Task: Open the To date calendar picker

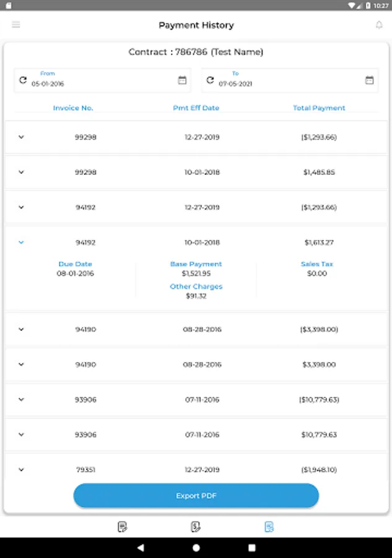Action: [x=369, y=80]
